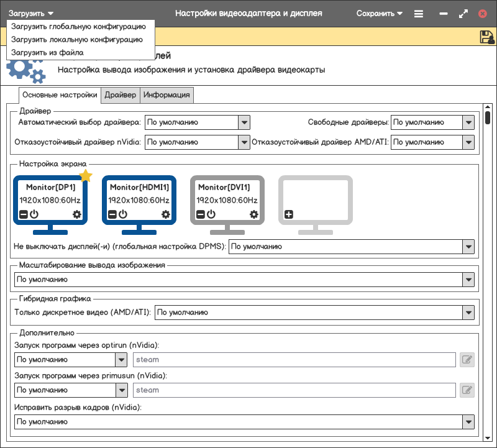Viewport: 497px width, 448px height.
Task: Click the save floppy icon in the yellow bar
Action: pyautogui.click(x=486, y=37)
